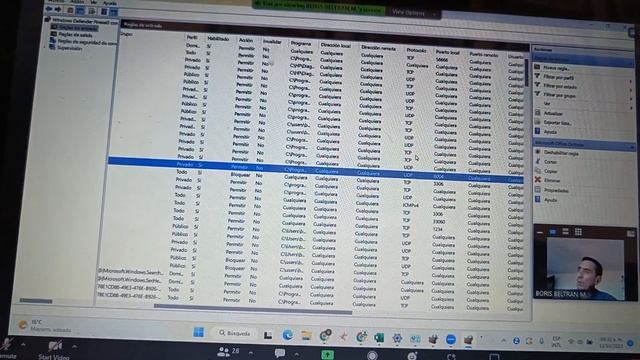
Task: Go back with the toolbar back arrow
Action: pos(49,9)
